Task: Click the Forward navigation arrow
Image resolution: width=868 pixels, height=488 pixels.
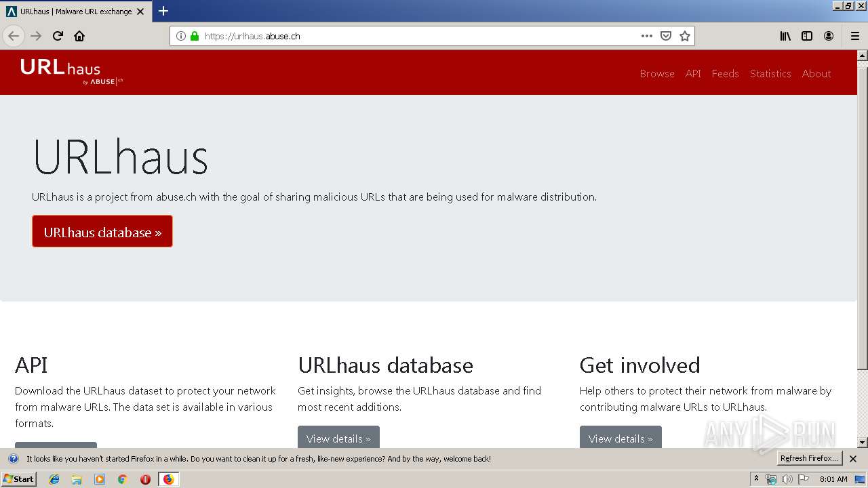Action: [x=37, y=36]
